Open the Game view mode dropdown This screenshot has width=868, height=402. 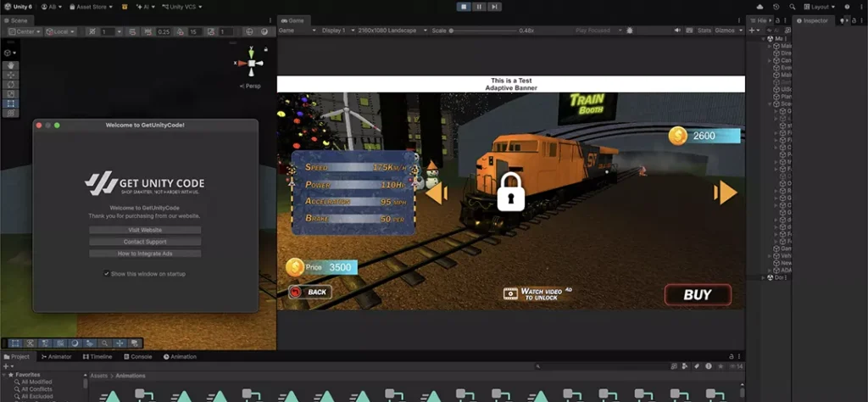298,31
